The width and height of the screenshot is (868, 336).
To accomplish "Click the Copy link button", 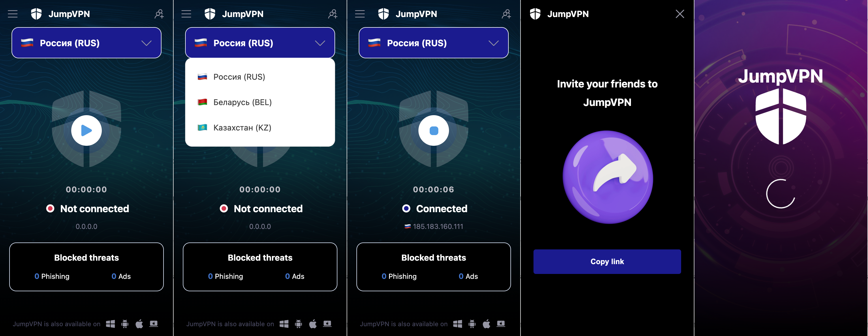I will point(607,262).
